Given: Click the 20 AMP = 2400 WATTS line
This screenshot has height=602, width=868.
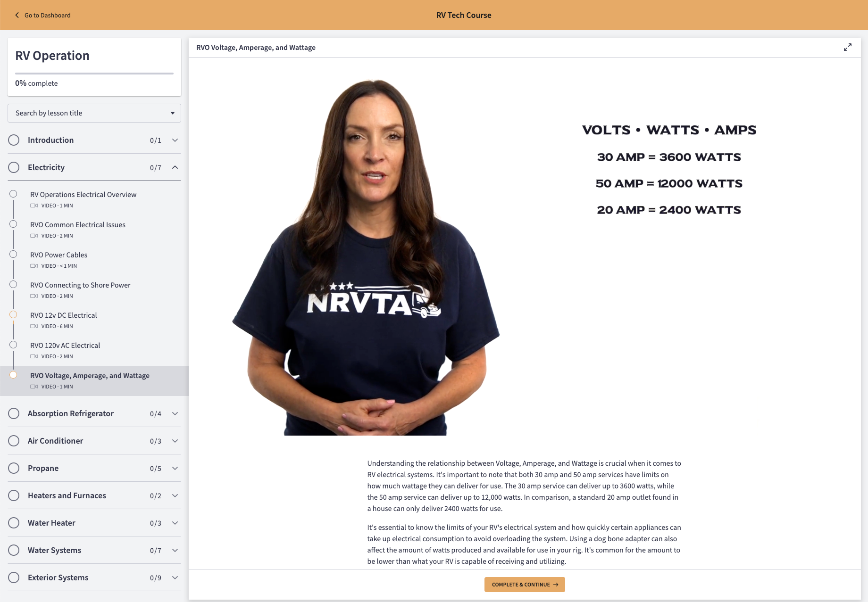Looking at the screenshot, I should [x=669, y=210].
